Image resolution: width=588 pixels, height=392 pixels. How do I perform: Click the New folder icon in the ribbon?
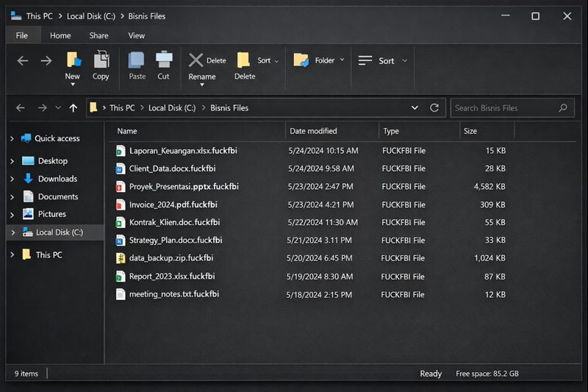click(x=73, y=60)
